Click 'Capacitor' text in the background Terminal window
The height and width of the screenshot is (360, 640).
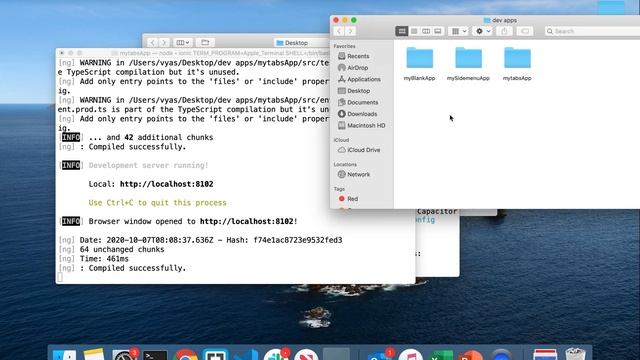pos(437,211)
